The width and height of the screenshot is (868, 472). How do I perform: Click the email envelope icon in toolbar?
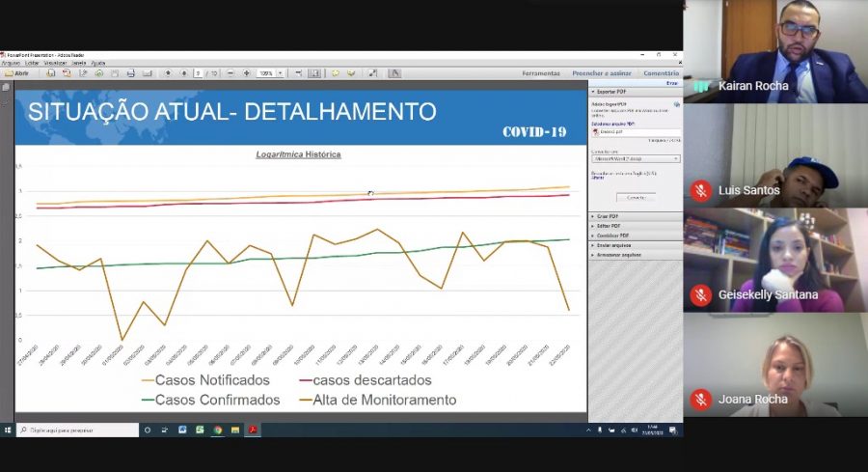(x=147, y=73)
